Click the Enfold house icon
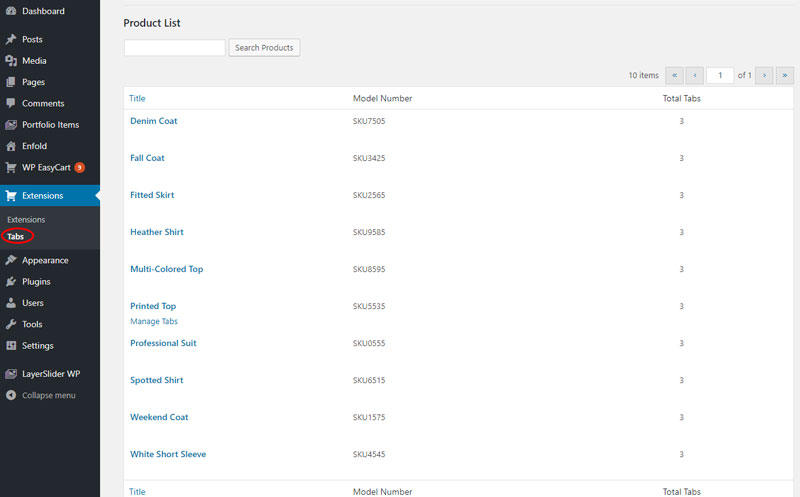Viewport: 800px width, 497px height. click(x=11, y=146)
